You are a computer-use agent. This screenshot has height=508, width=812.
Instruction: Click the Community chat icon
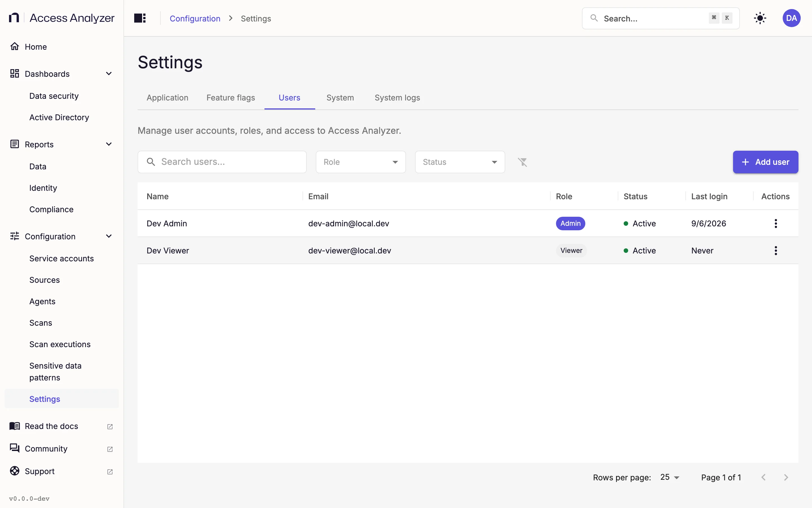tap(14, 448)
